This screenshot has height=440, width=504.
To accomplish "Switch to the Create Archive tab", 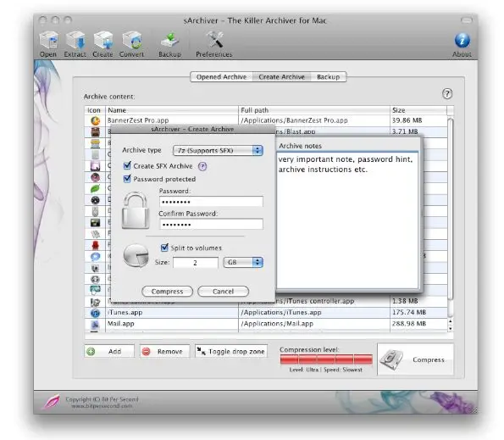I will [281, 77].
